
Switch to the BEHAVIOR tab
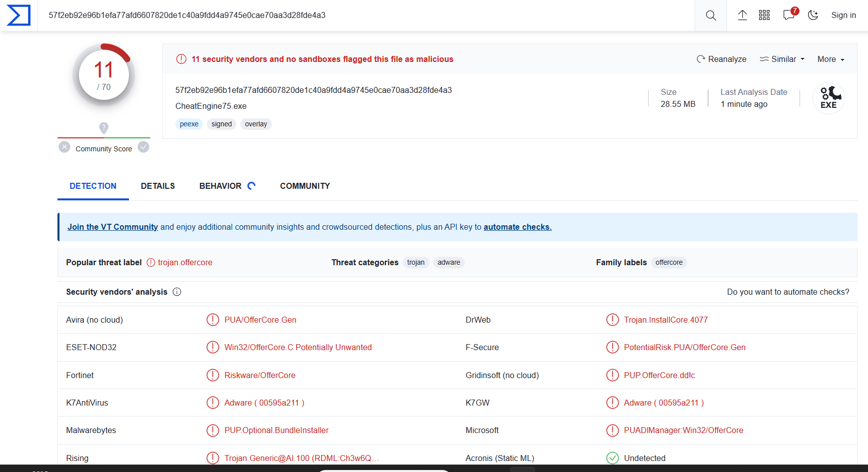coord(220,186)
